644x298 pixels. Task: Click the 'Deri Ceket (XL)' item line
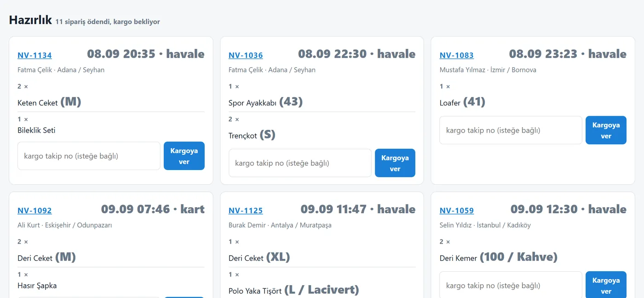(259, 257)
